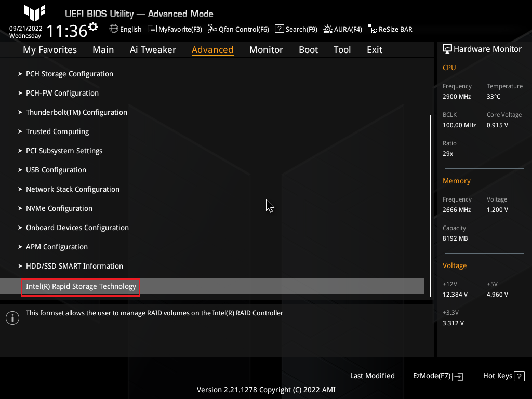
Task: Click Hot Keys label
Action: 497,376
